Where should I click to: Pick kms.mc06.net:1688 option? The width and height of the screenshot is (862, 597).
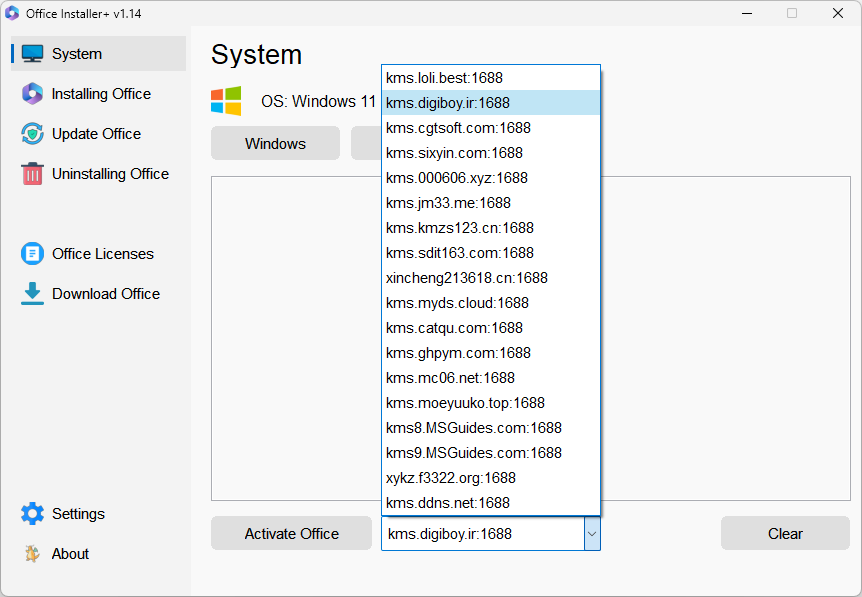pyautogui.click(x=491, y=378)
